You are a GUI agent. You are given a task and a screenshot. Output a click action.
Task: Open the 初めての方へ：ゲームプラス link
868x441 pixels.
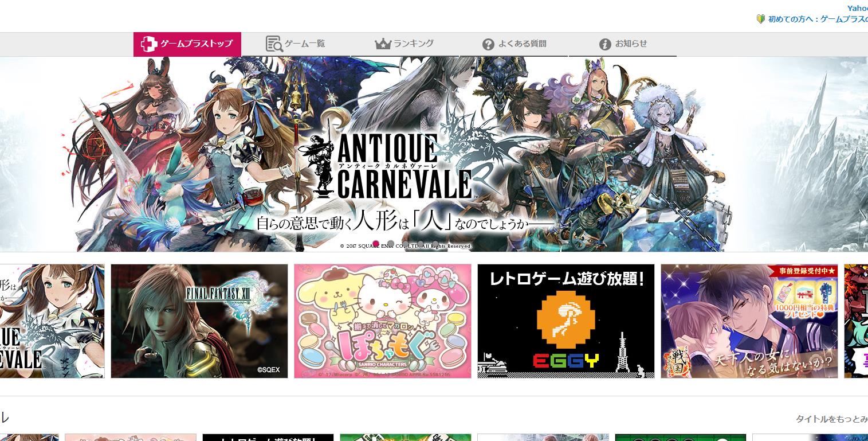818,19
